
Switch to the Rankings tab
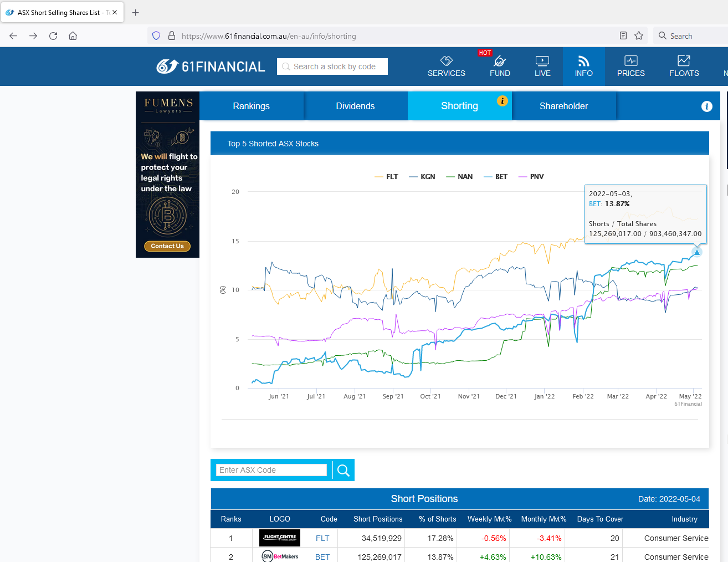[252, 106]
